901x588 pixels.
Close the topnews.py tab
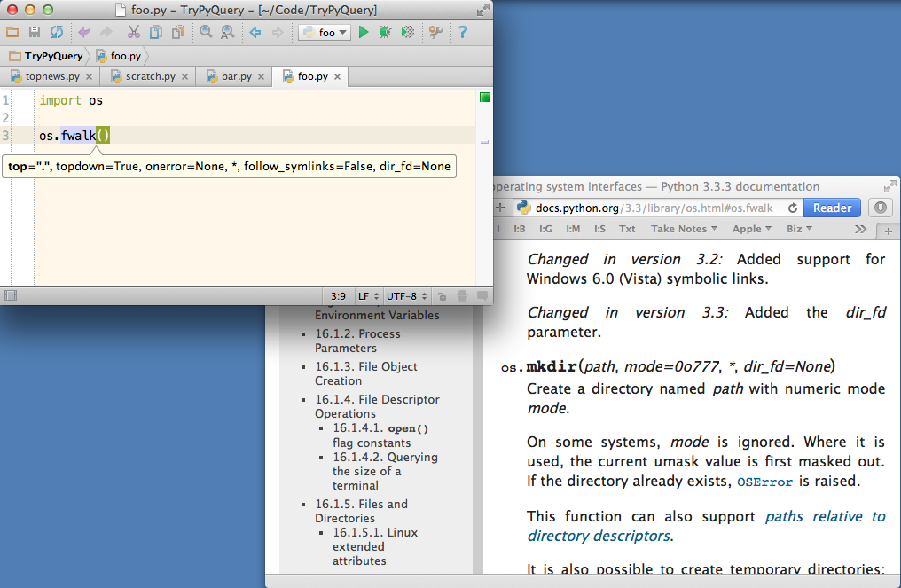tap(89, 76)
